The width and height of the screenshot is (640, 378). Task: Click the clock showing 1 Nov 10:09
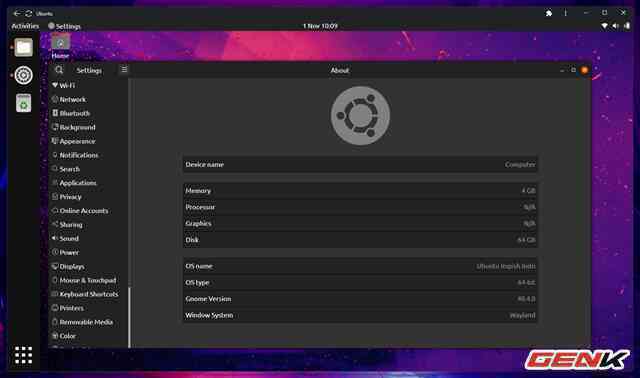(320, 26)
